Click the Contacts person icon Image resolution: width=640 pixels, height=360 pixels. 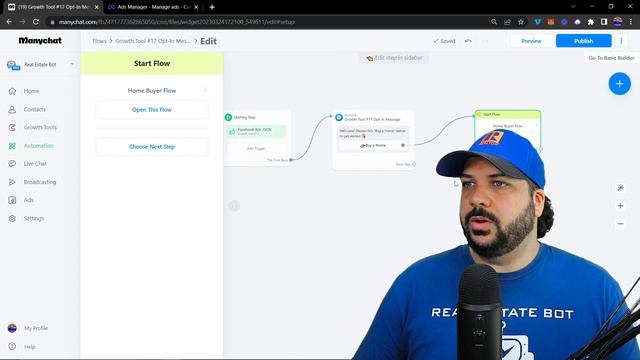[12, 109]
